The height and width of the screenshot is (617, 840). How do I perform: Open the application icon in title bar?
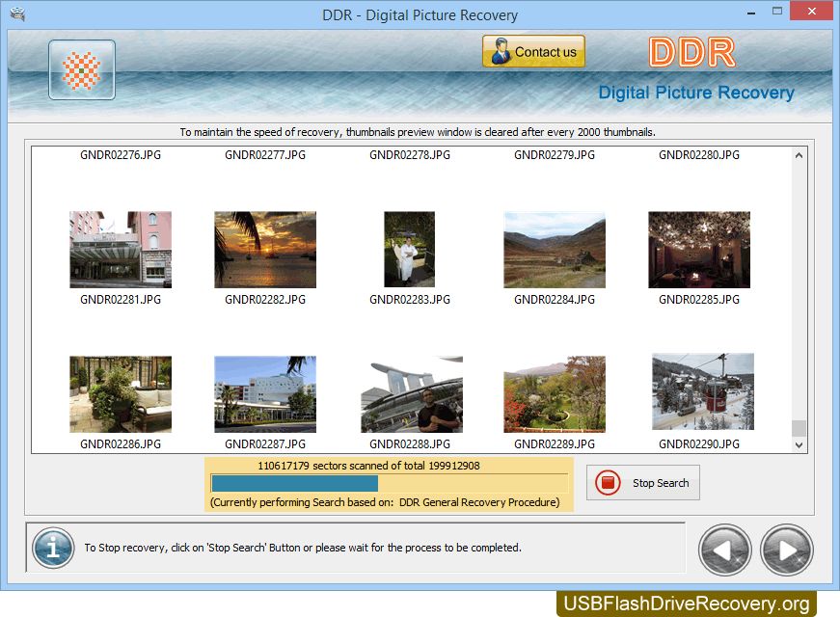click(x=17, y=14)
